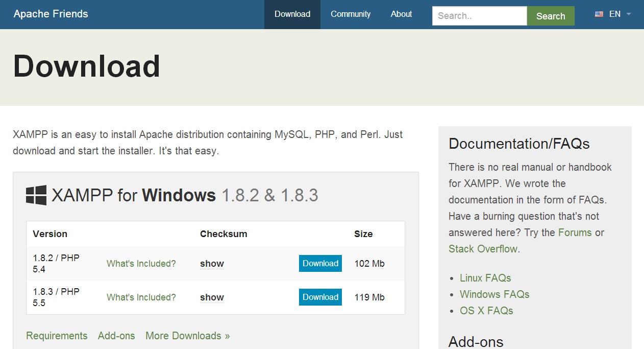Show checksum for version 1.8.3
Screen dimensions: 644x349
[x=212, y=297]
